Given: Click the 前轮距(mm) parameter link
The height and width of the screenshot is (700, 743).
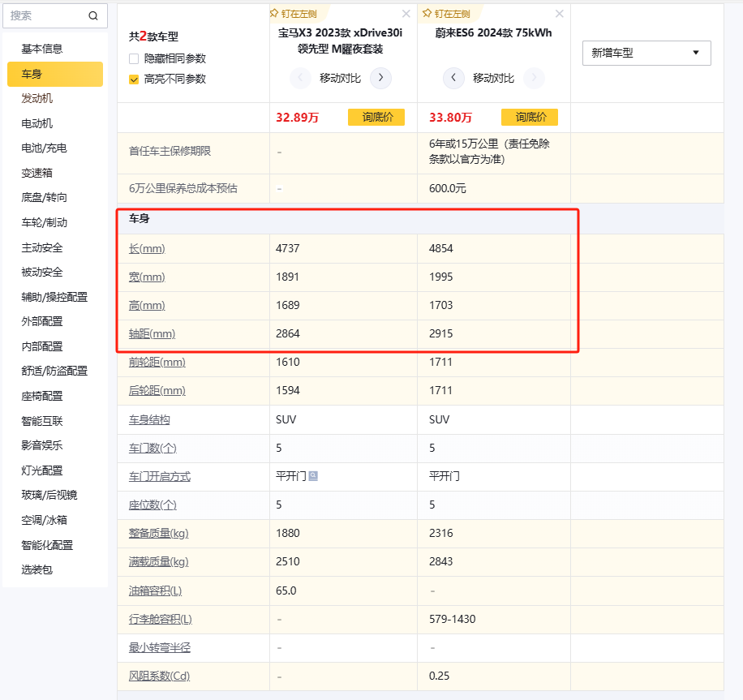Looking at the screenshot, I should click(157, 362).
